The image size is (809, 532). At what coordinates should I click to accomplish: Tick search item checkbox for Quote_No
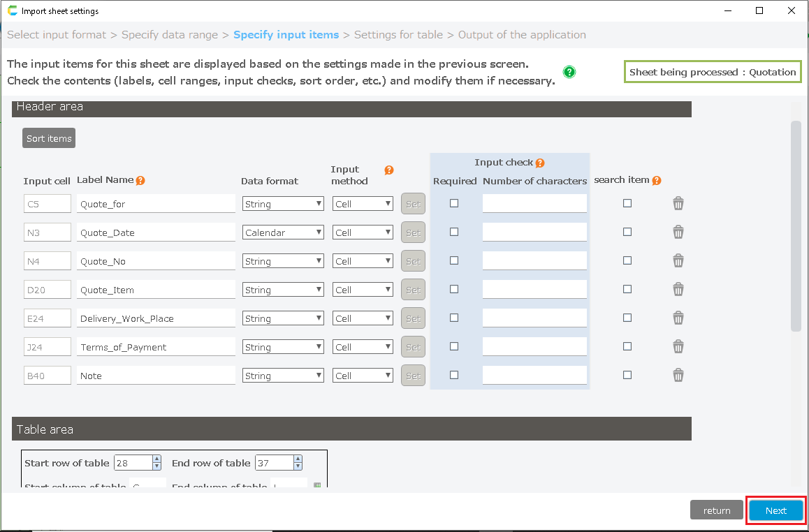point(627,260)
